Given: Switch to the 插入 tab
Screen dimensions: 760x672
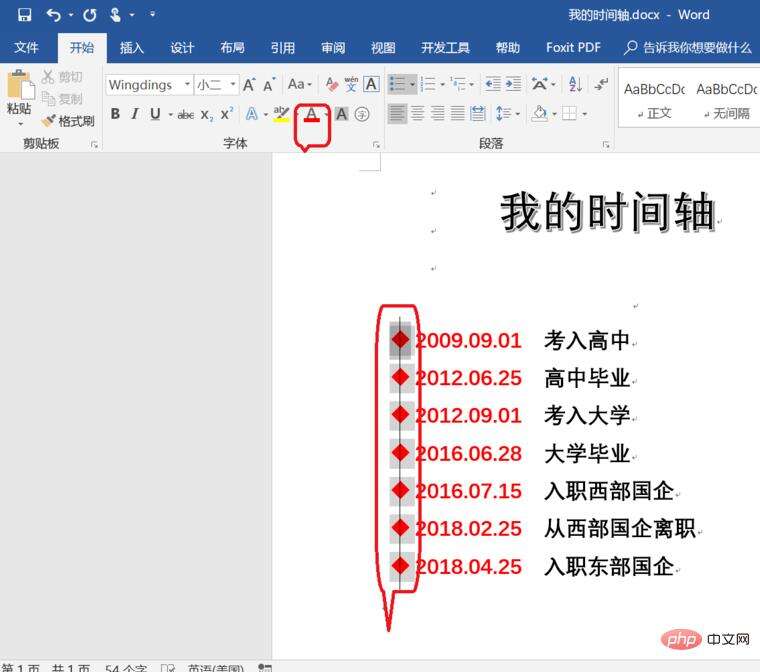Looking at the screenshot, I should (132, 48).
